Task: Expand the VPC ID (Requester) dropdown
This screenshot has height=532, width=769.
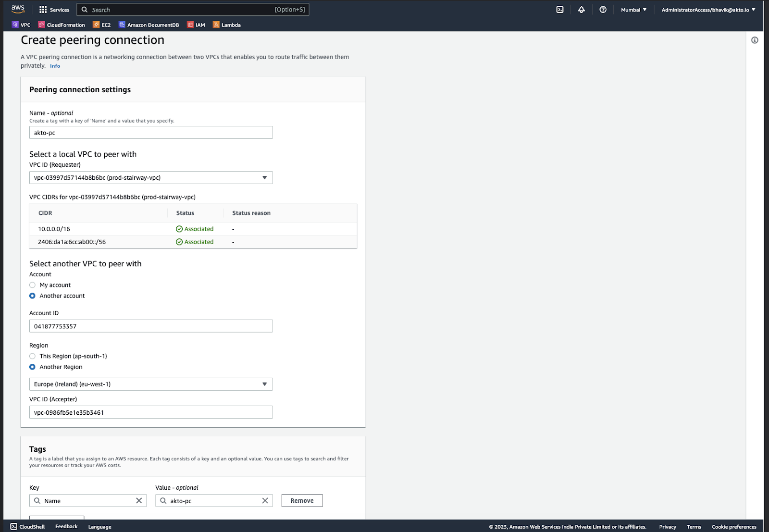Action: [151, 178]
